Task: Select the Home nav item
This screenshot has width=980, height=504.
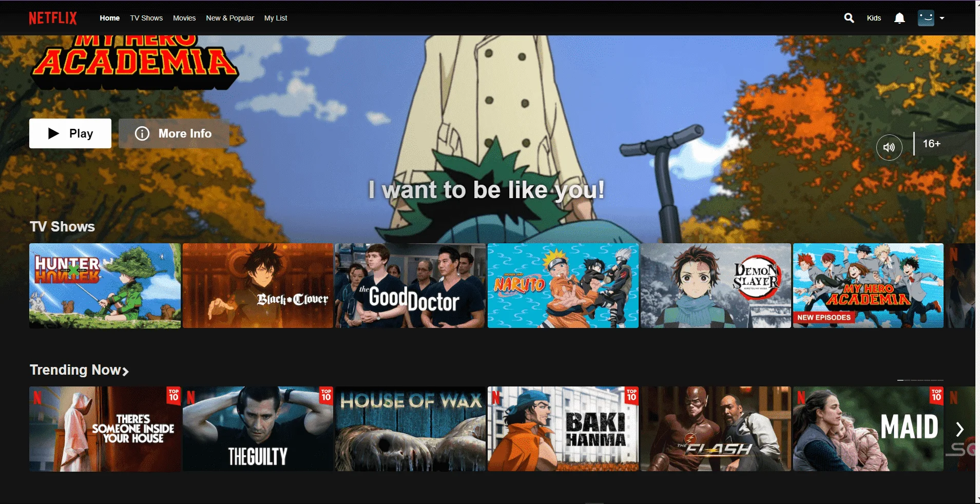Action: tap(109, 18)
